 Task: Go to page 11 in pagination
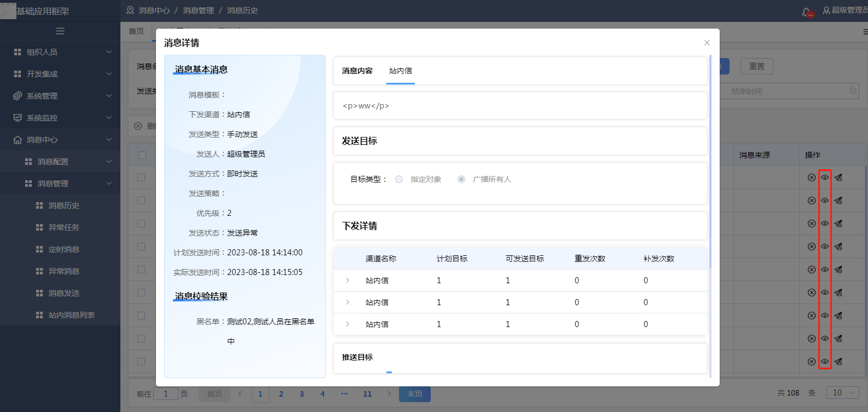(x=368, y=394)
